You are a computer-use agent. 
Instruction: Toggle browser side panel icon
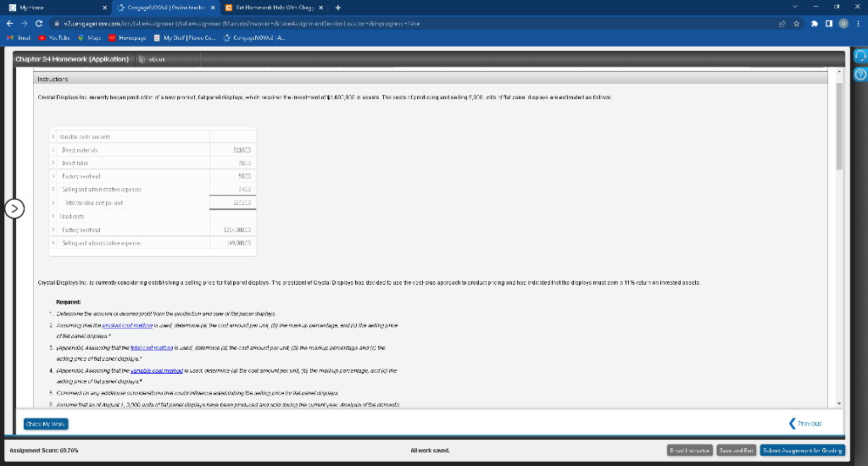point(829,24)
